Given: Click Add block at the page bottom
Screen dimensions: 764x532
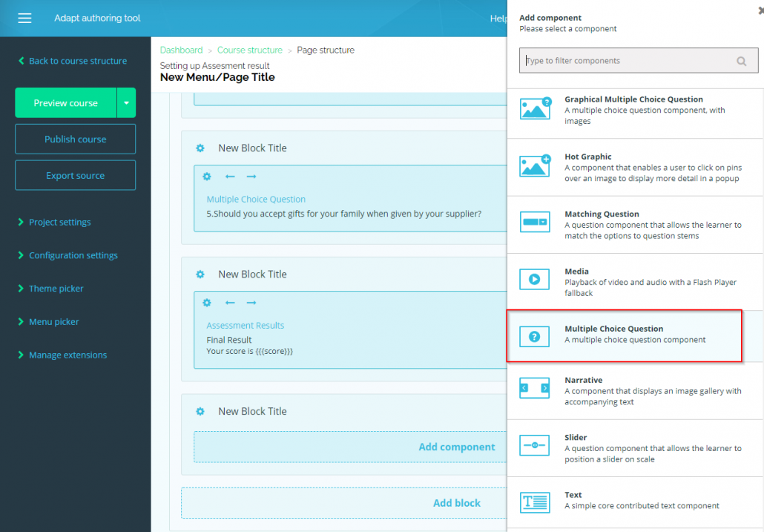Looking at the screenshot, I should click(456, 502).
